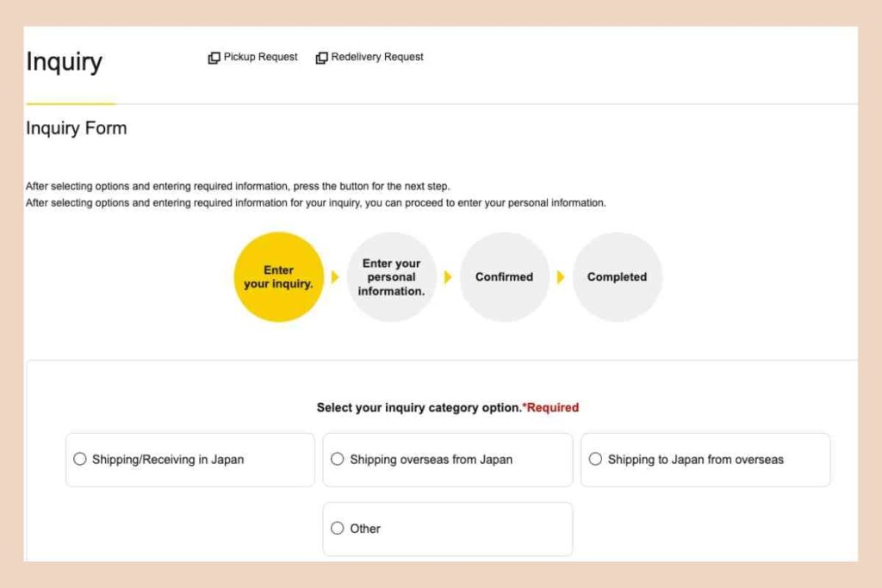
Task: Click the Enter your personal information step
Action: tap(391, 276)
